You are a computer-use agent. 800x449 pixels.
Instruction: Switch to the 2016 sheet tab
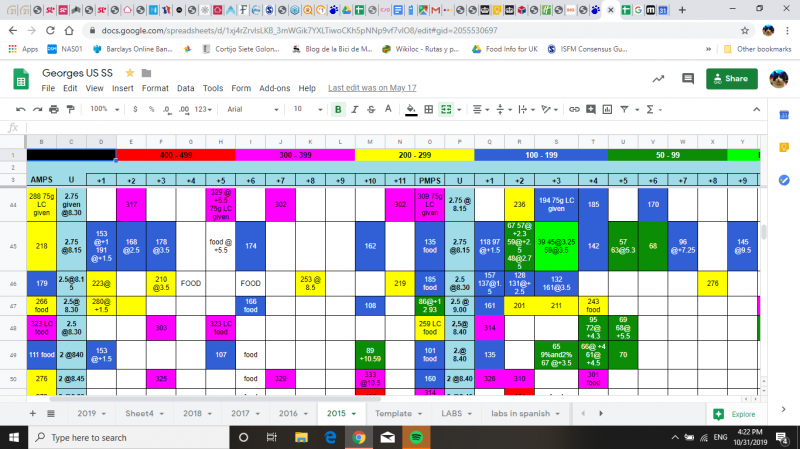coord(290,413)
